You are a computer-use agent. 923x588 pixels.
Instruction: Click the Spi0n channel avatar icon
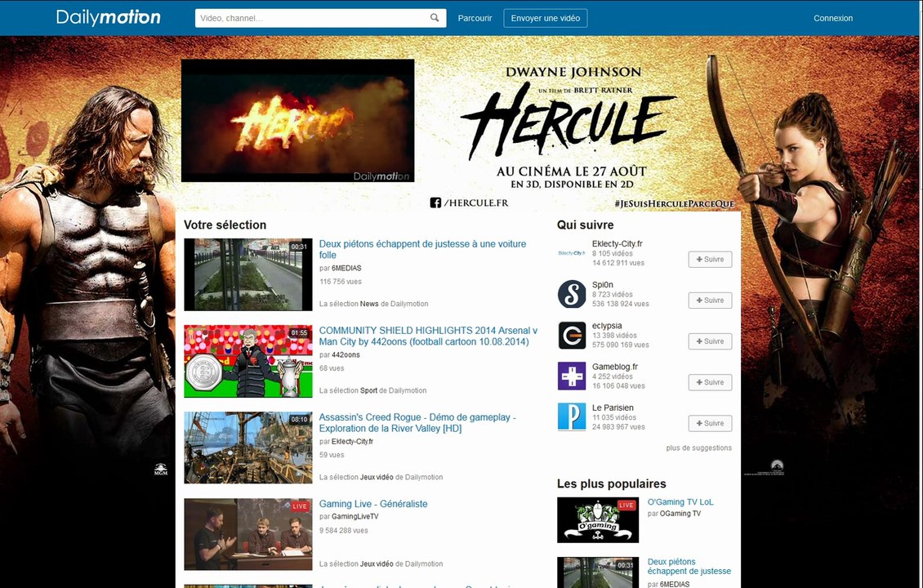point(572,294)
